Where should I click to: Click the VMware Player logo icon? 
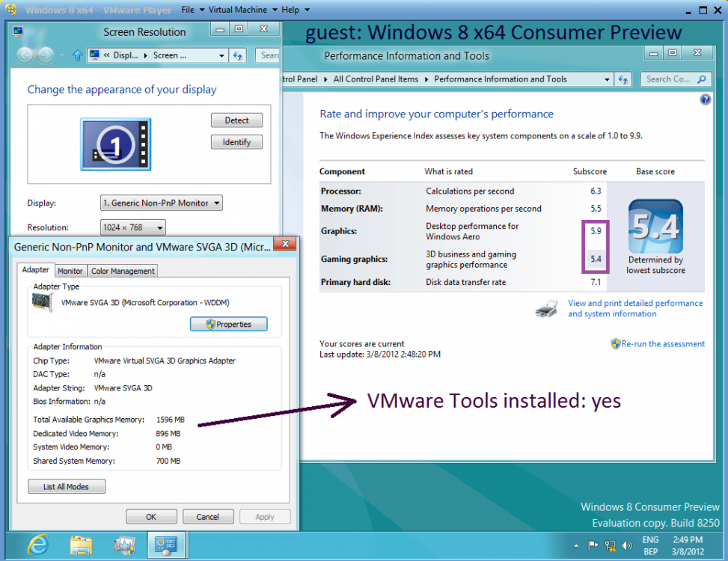pyautogui.click(x=11, y=9)
